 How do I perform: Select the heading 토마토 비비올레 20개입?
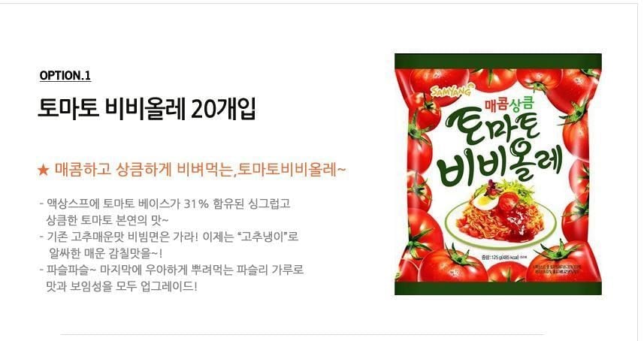pos(147,109)
